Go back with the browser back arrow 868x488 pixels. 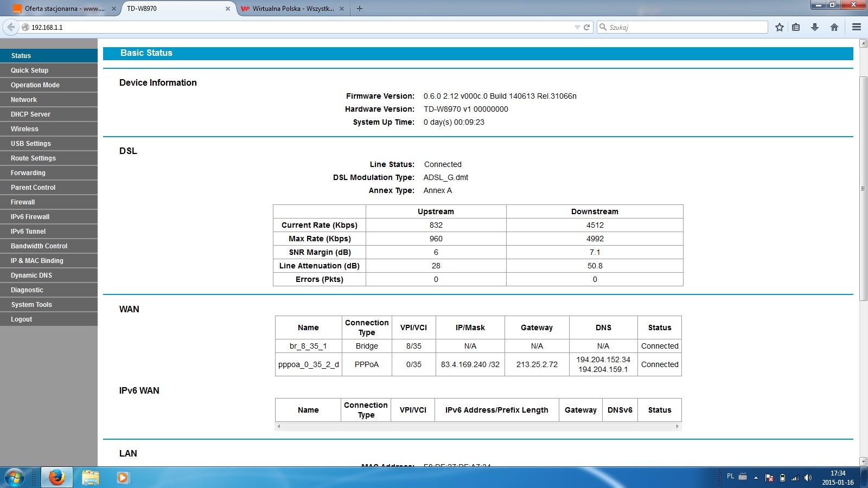click(11, 27)
